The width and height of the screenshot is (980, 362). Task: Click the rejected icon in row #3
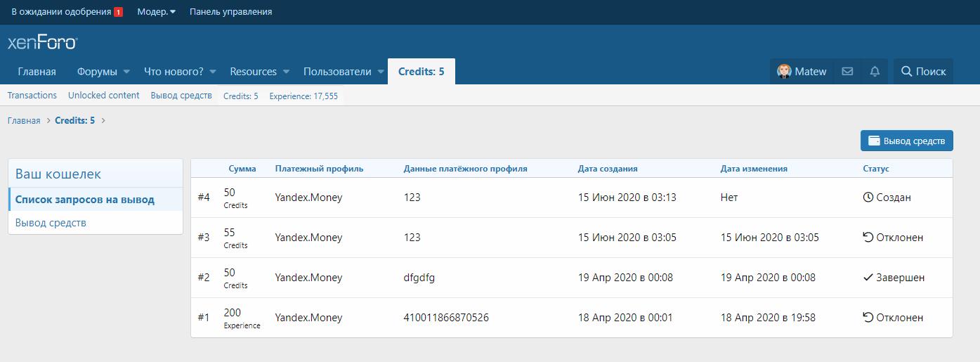point(868,238)
